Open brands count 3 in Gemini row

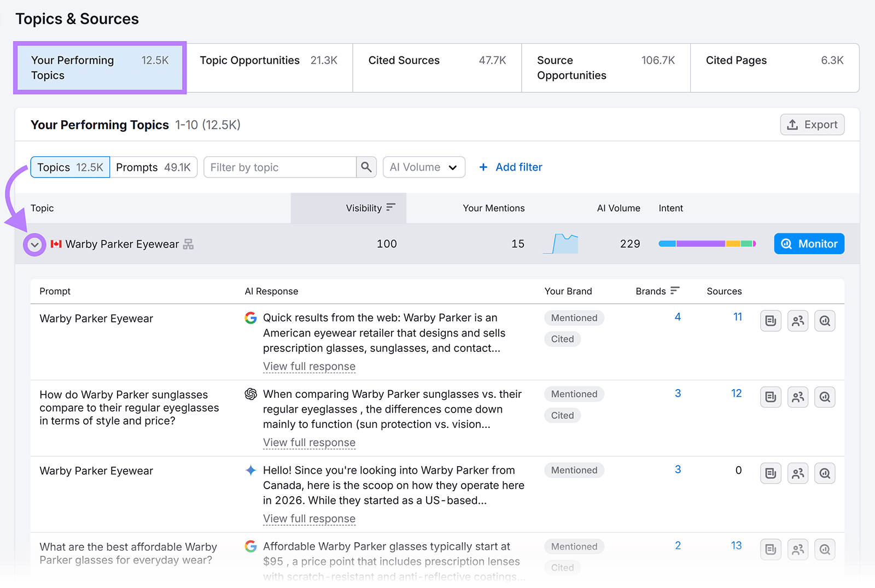678,469
